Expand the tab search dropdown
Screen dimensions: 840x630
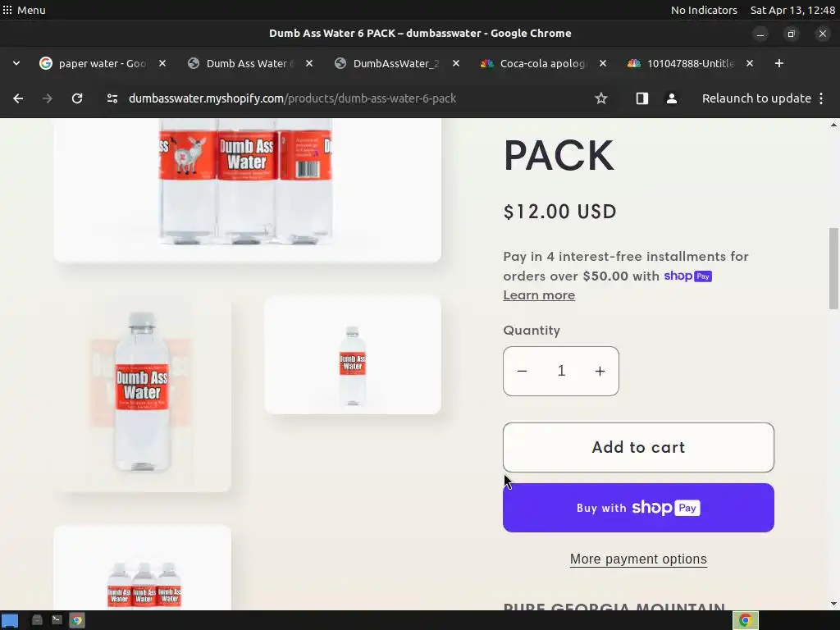click(16, 63)
